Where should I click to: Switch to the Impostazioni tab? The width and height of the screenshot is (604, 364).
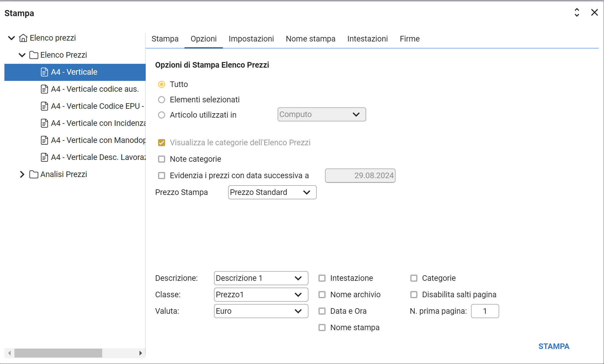251,39
